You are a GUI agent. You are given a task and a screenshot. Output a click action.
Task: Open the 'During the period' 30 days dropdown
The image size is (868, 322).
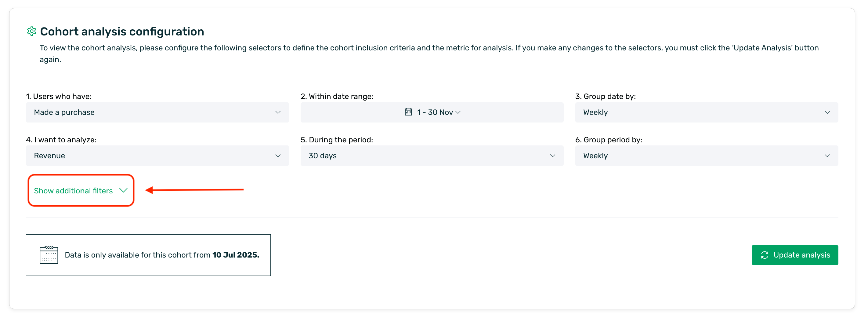(x=432, y=156)
